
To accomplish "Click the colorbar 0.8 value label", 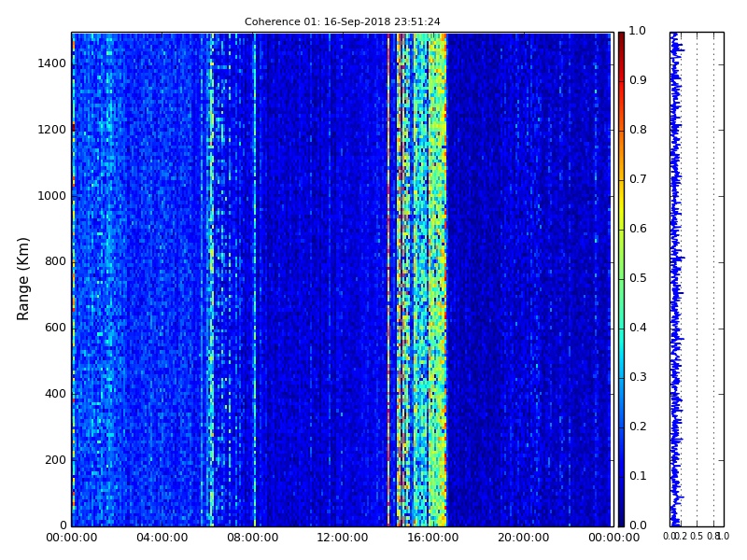I will (x=638, y=130).
